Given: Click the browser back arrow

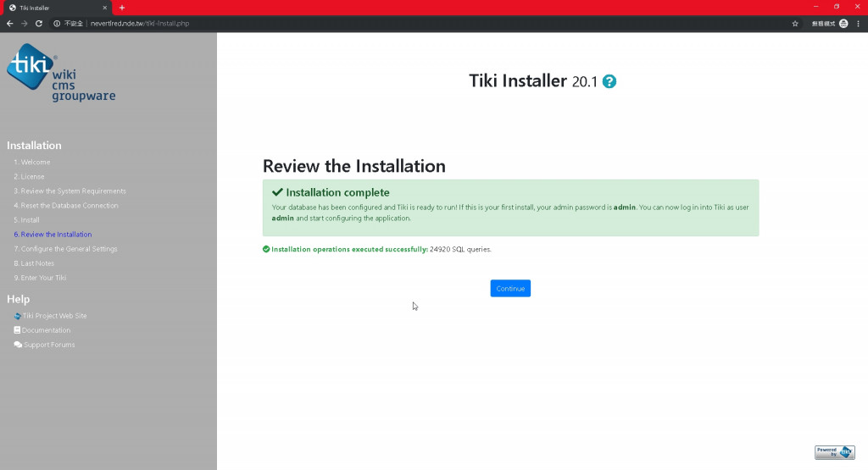Looking at the screenshot, I should [x=9, y=23].
